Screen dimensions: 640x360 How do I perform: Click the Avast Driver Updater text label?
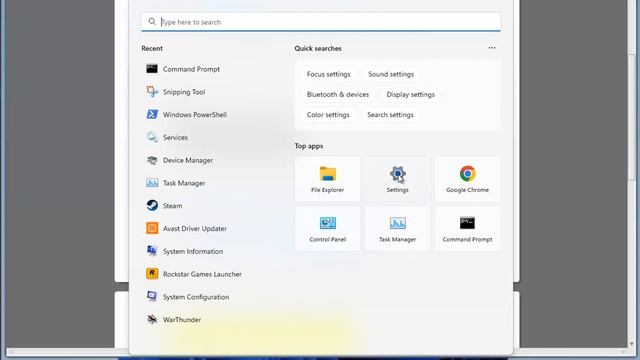click(x=195, y=229)
